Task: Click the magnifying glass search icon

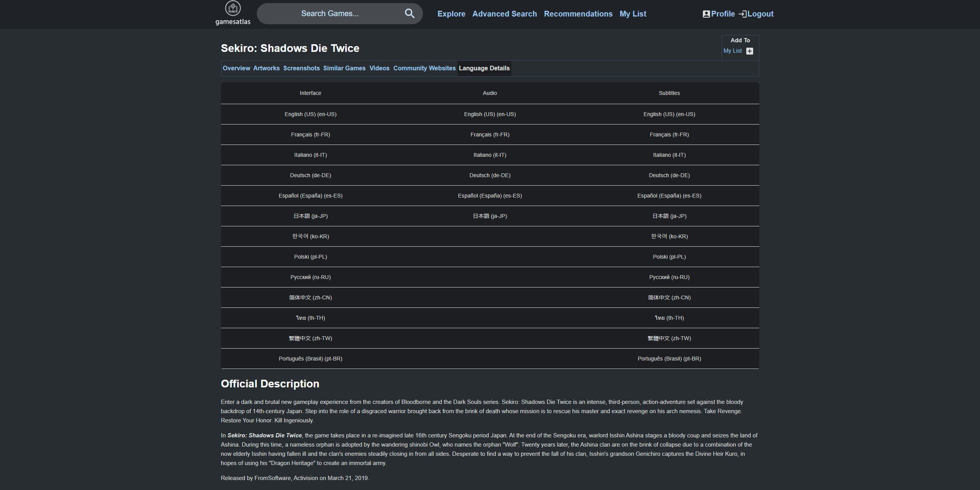Action: click(409, 13)
